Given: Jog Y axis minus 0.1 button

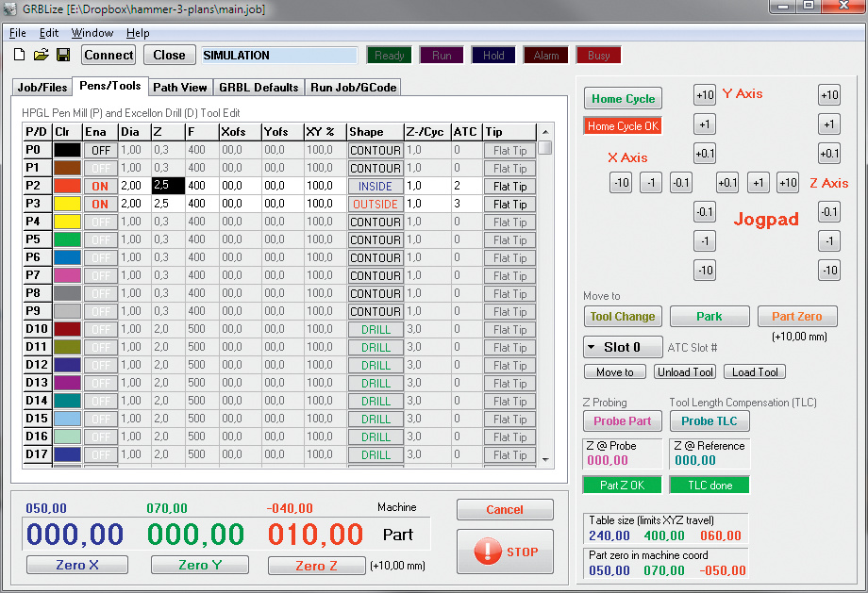Looking at the screenshot, I should click(705, 212).
